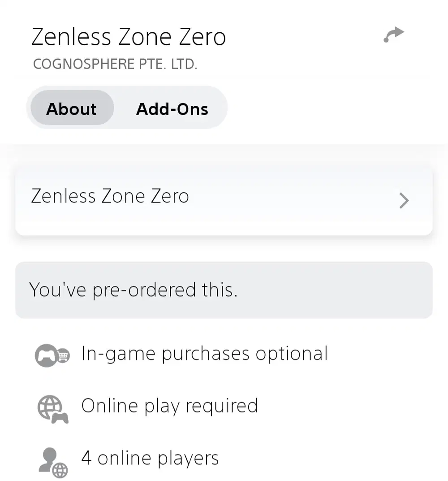Viewport: 448px width, 481px height.
Task: Open the Zenless Zone Zero label in the card
Action: (x=110, y=197)
